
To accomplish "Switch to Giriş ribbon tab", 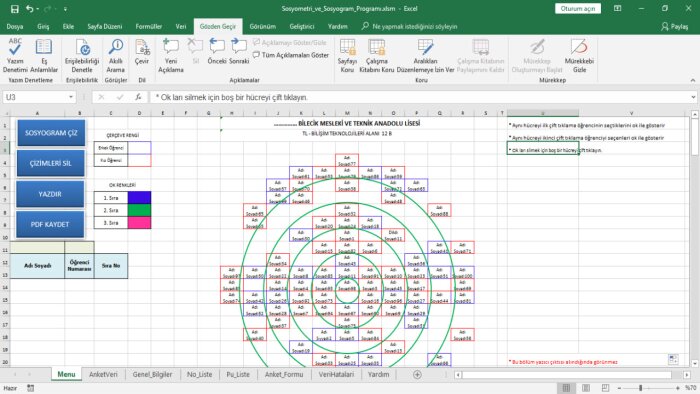I will [x=43, y=27].
